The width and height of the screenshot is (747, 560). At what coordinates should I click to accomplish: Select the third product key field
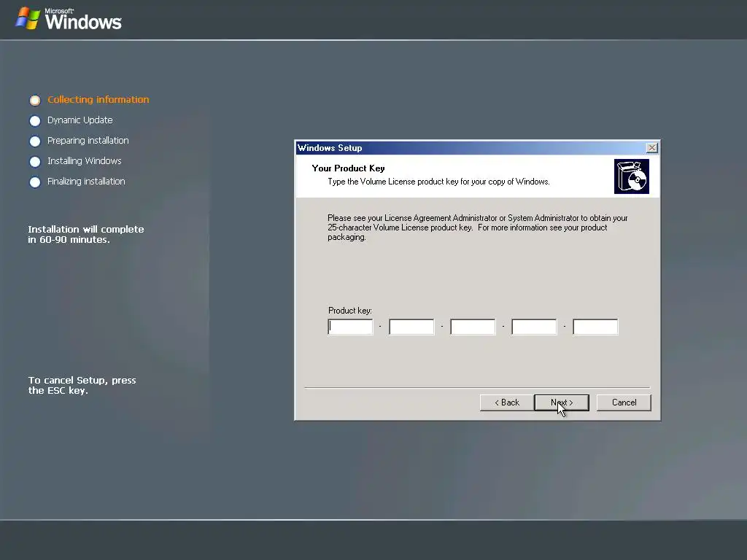click(x=473, y=327)
